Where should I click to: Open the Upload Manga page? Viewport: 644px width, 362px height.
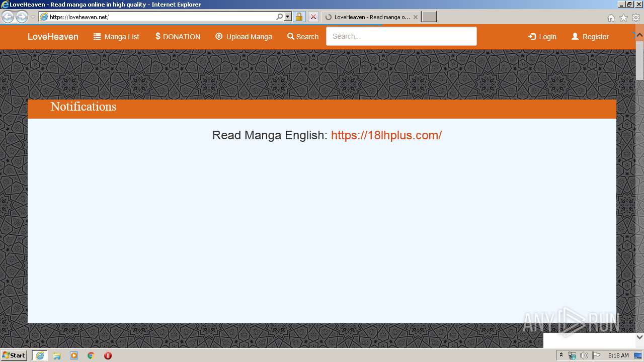coord(244,37)
